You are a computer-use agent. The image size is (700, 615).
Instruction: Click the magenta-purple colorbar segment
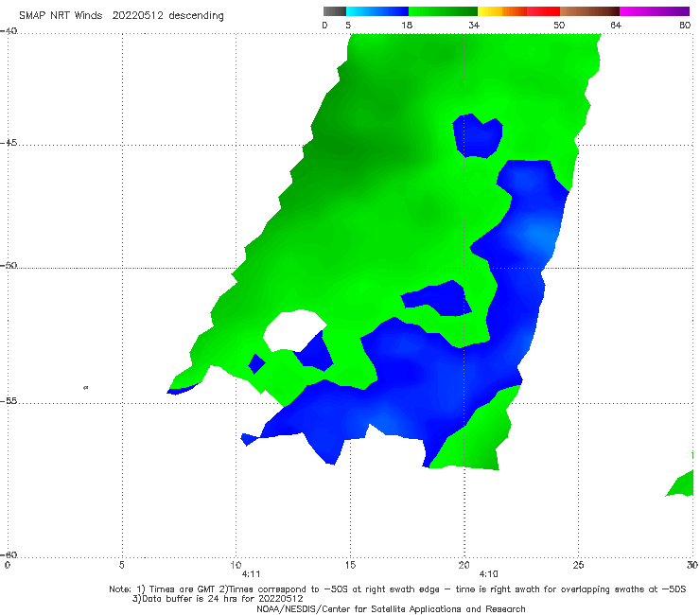655,11
